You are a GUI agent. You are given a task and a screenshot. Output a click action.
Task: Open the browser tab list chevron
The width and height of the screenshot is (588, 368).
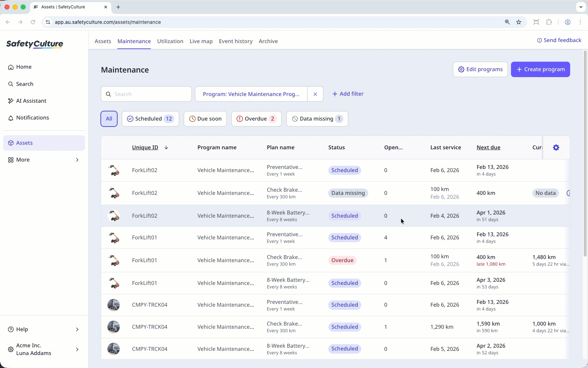pyautogui.click(x=581, y=7)
